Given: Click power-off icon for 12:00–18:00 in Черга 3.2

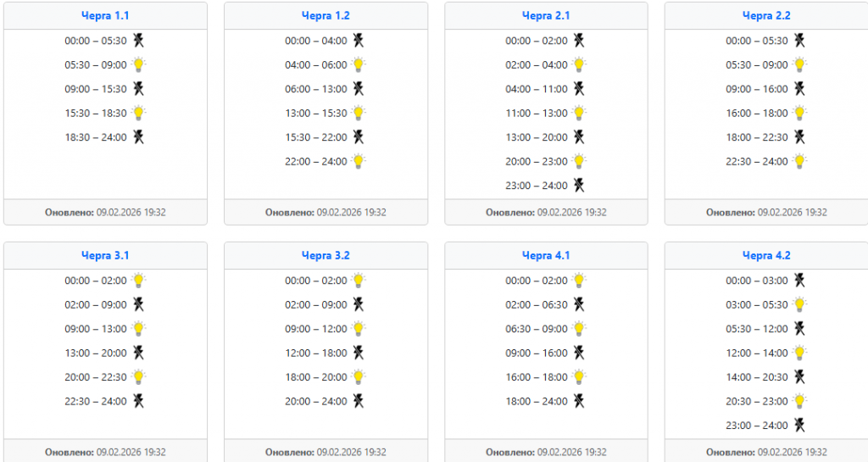Looking at the screenshot, I should coord(359,353).
